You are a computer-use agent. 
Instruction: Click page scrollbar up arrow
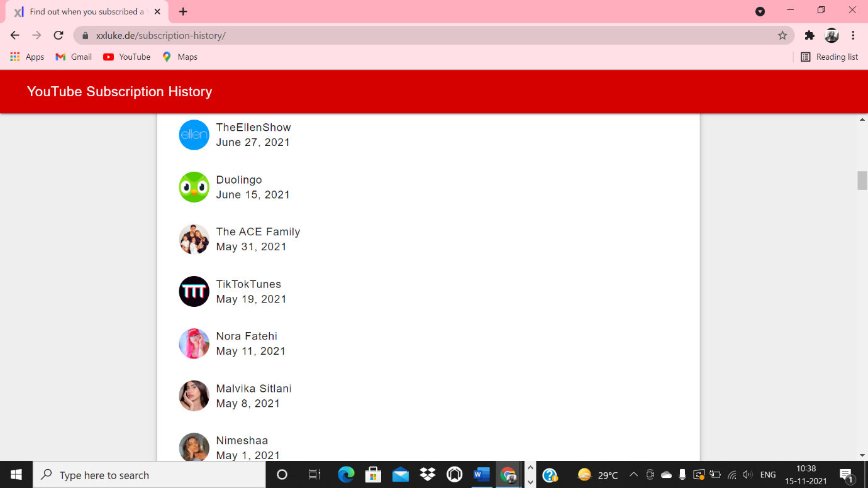tap(862, 119)
